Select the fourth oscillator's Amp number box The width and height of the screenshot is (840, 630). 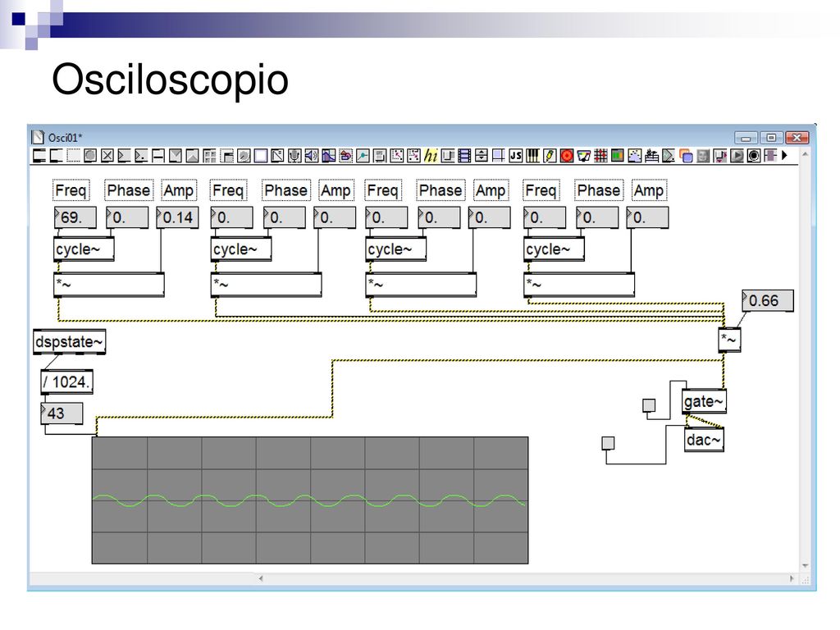[x=647, y=217]
